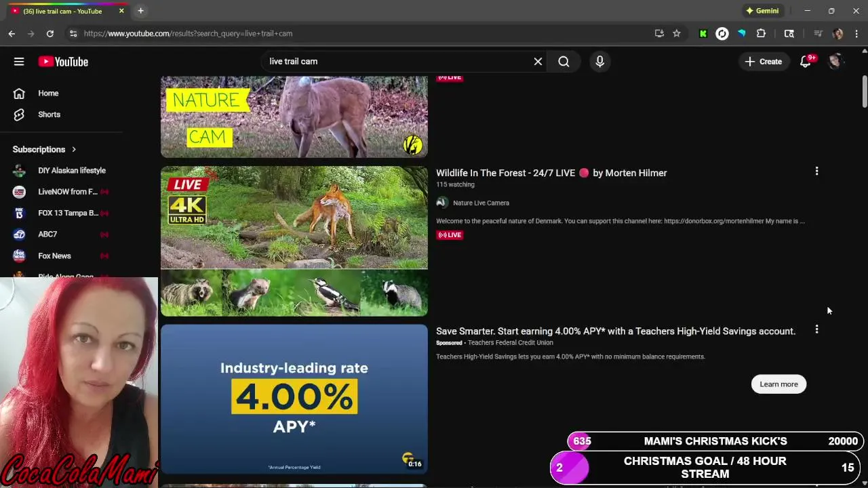The image size is (868, 488).
Task: Open the Extensions puzzle piece icon
Action: [761, 33]
